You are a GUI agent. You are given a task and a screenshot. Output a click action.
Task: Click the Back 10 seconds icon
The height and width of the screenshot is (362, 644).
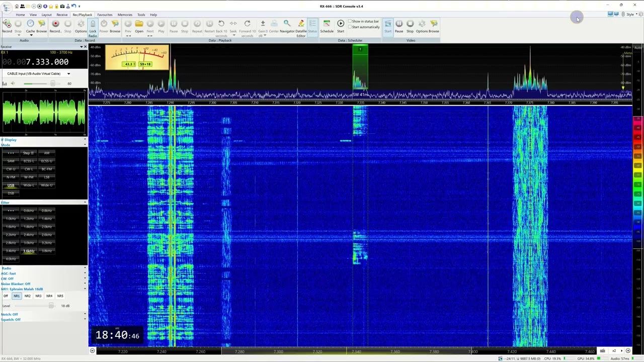221,28
